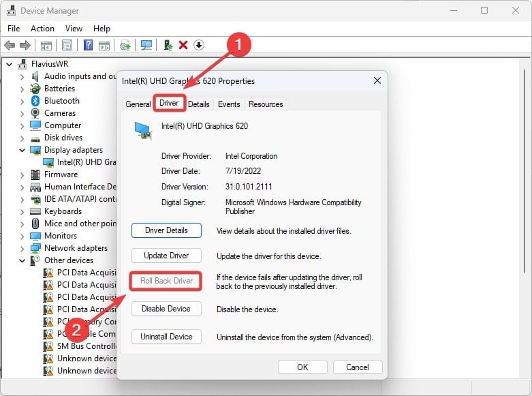Collapse the Display adapters node
This screenshot has width=532, height=396.
pyautogui.click(x=22, y=150)
